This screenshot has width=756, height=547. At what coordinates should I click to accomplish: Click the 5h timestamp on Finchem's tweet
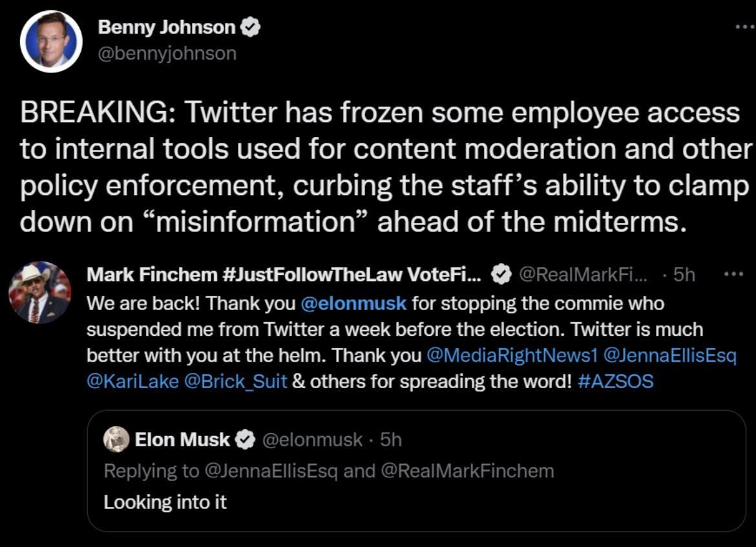click(684, 274)
